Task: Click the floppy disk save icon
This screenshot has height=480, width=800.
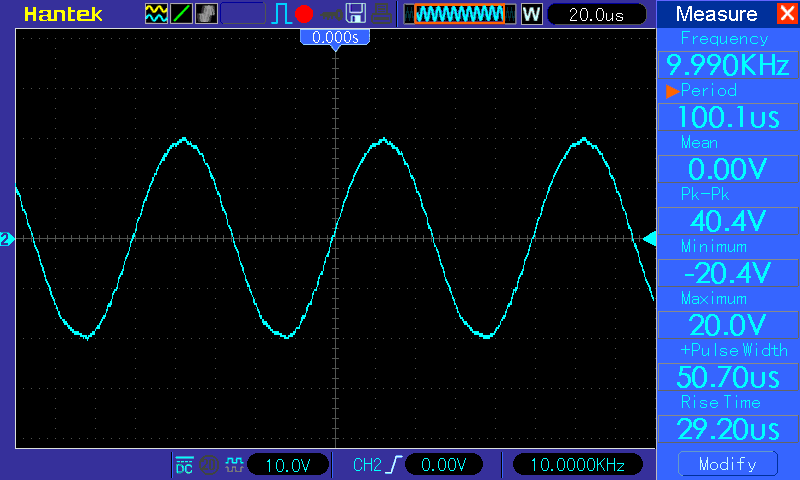Action: point(356,14)
